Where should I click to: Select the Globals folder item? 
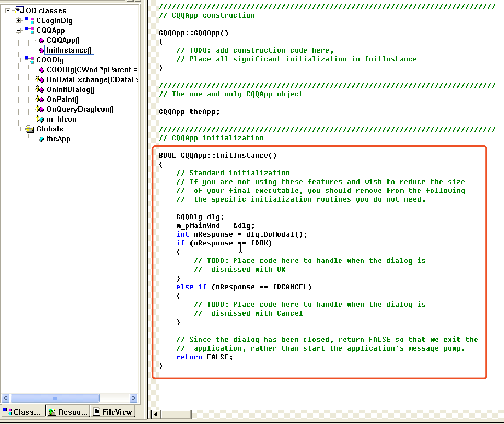[x=50, y=129]
